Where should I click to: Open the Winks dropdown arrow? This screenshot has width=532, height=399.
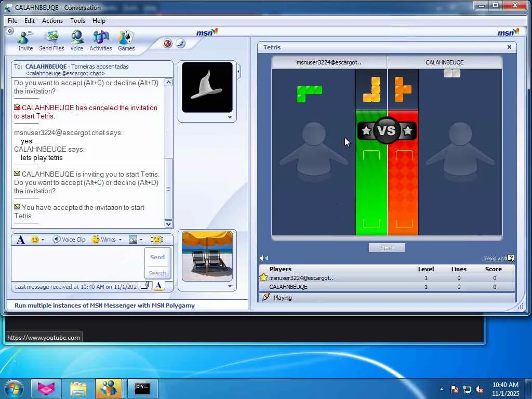point(120,240)
